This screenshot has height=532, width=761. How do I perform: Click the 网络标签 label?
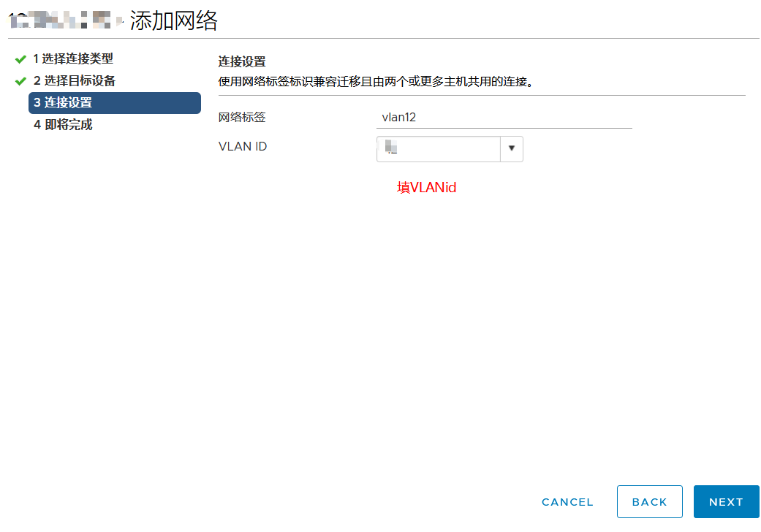[x=242, y=118]
